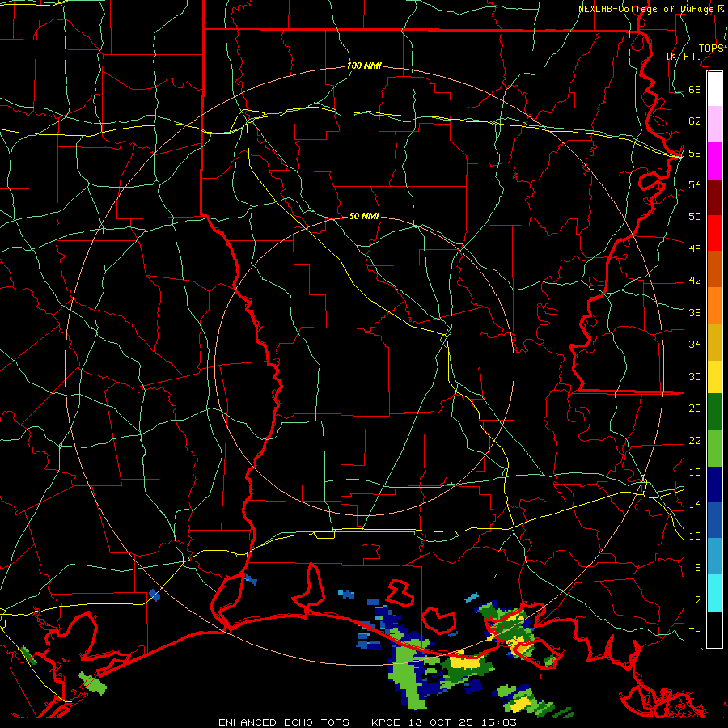Click the legend value "10"
The image size is (728, 728).
pyautogui.click(x=695, y=535)
